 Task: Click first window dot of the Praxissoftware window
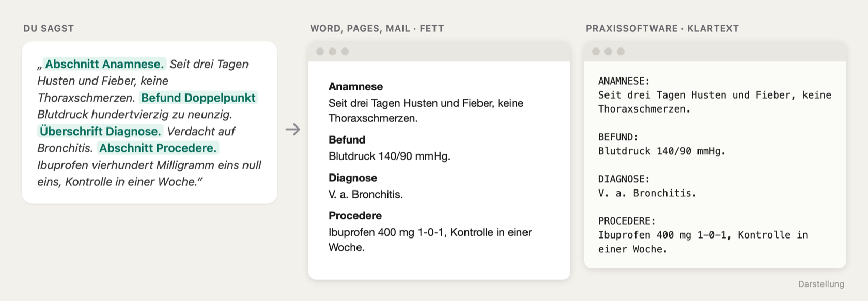(x=596, y=52)
